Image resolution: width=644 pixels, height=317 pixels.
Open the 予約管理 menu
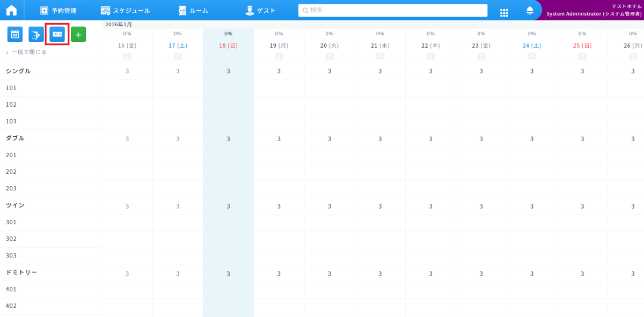(58, 10)
